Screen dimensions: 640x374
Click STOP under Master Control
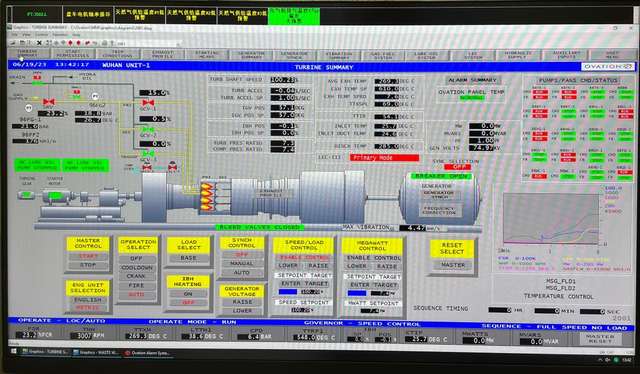88,265
